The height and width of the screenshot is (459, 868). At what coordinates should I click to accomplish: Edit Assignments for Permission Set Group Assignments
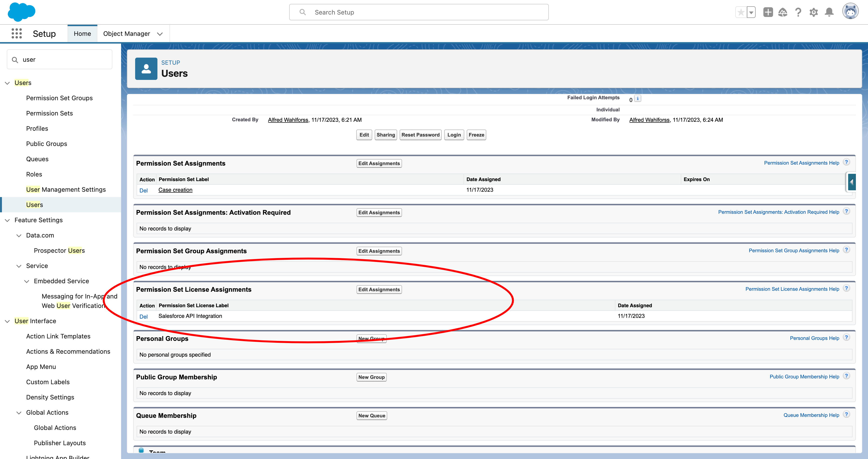379,251
